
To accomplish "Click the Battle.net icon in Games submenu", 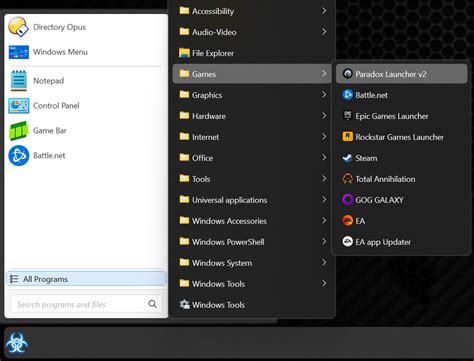I will point(347,95).
